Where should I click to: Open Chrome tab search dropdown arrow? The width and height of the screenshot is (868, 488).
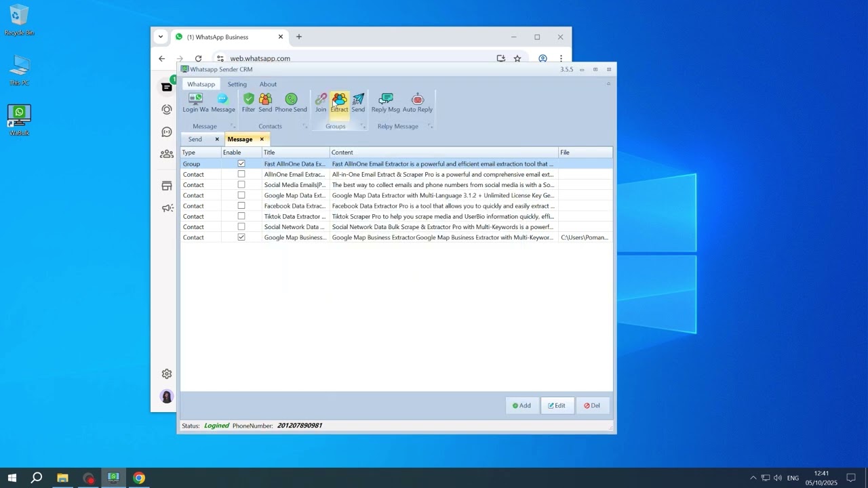pos(160,37)
